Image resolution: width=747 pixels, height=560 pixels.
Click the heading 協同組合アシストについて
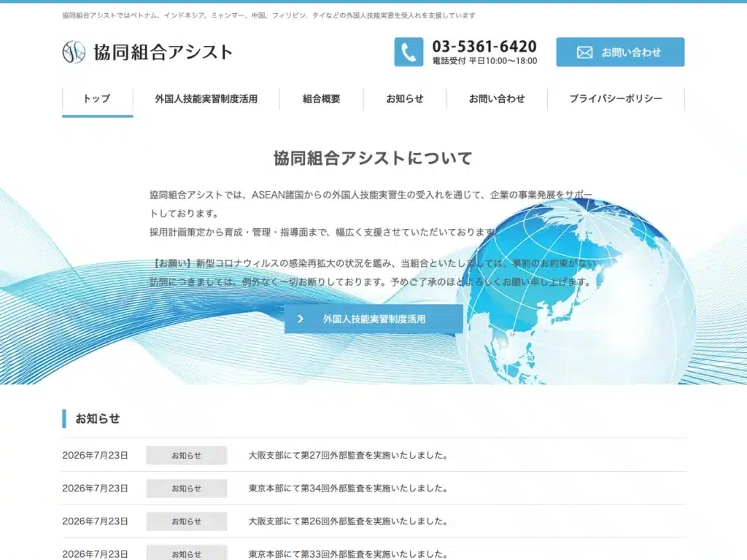click(373, 158)
